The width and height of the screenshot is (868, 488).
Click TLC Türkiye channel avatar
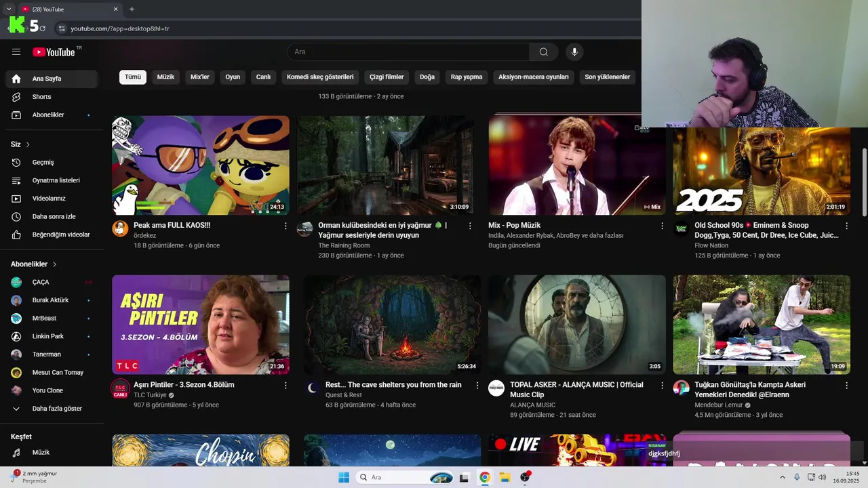[x=120, y=388]
